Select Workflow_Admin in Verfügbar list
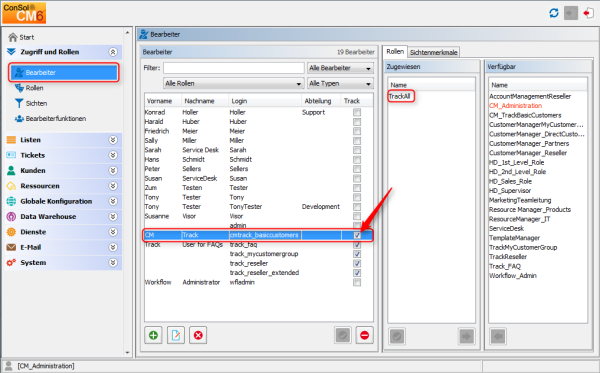600x373 pixels. (x=513, y=275)
